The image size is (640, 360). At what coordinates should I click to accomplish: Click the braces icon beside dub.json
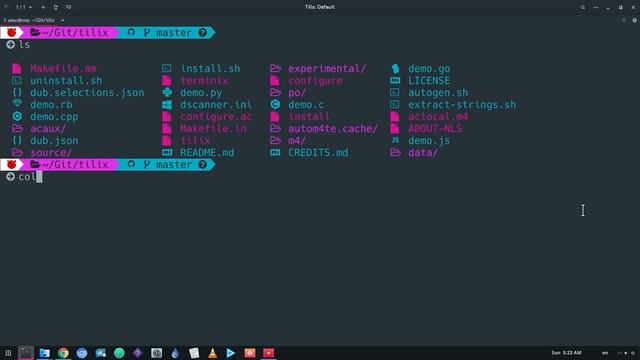pos(17,140)
